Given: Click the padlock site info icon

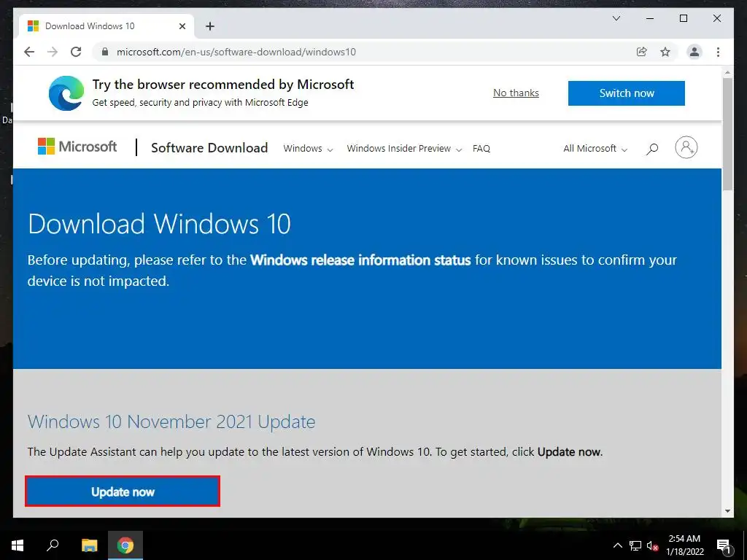Looking at the screenshot, I should (105, 52).
